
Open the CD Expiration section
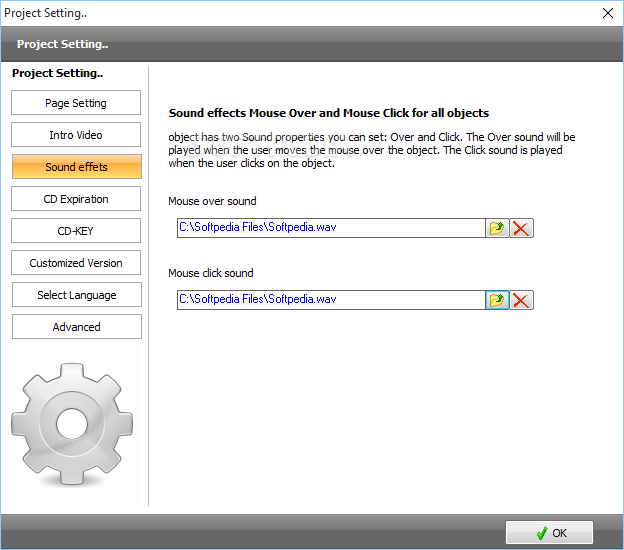(76, 199)
